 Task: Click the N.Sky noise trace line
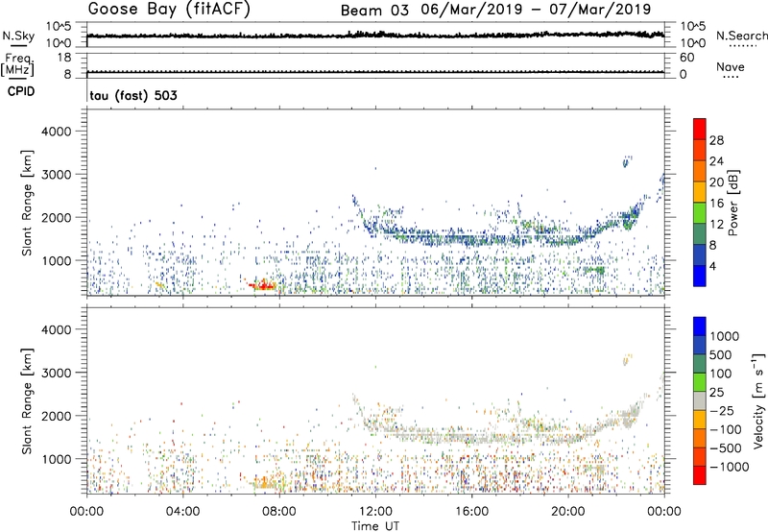tap(375, 36)
